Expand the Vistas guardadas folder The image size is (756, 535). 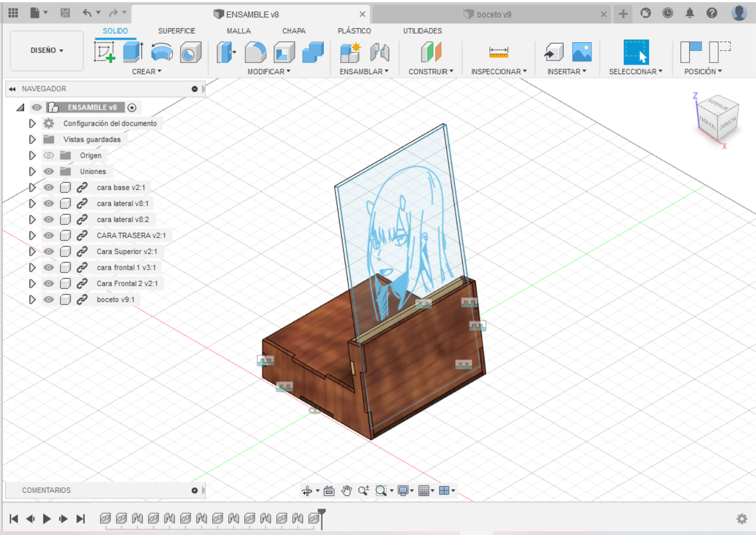[x=32, y=139]
